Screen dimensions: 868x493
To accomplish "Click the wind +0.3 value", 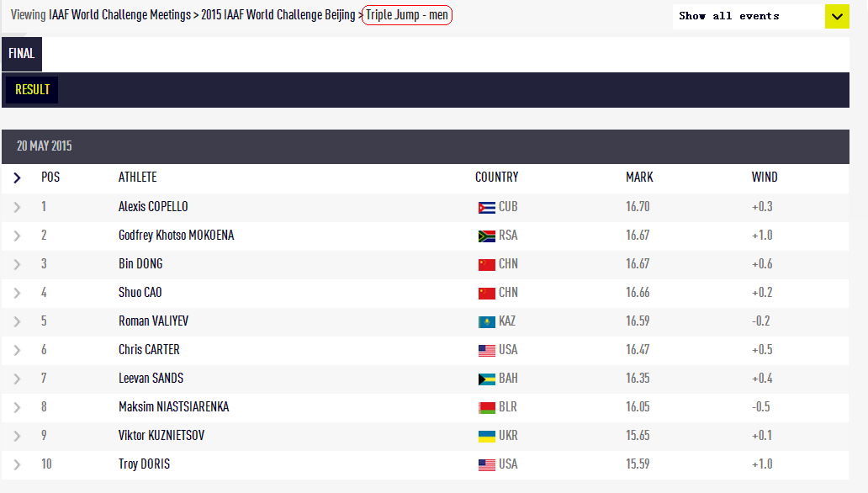I will click(762, 207).
